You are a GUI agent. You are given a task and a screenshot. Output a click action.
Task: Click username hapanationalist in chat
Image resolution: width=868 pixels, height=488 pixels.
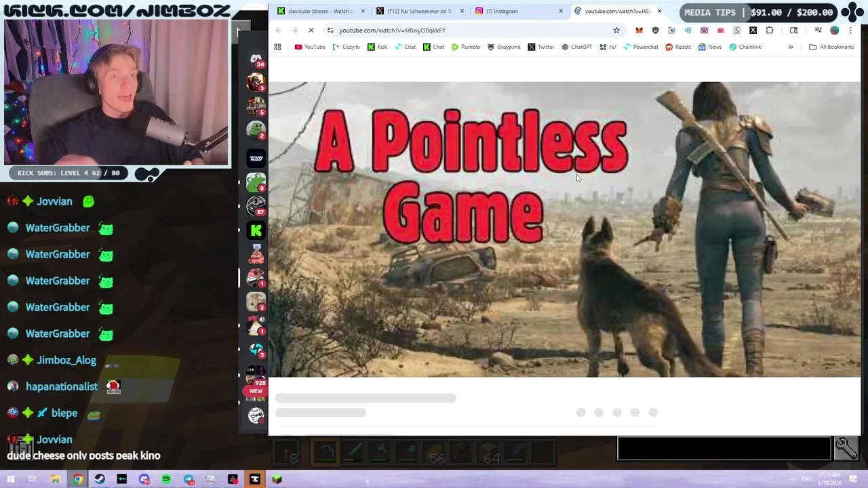pyautogui.click(x=62, y=386)
